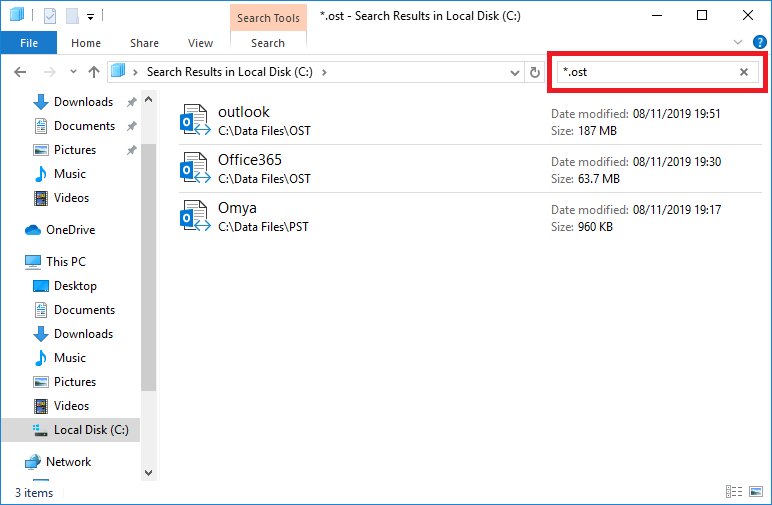This screenshot has width=772, height=505.
Task: Switch to details view layout
Action: 735,492
